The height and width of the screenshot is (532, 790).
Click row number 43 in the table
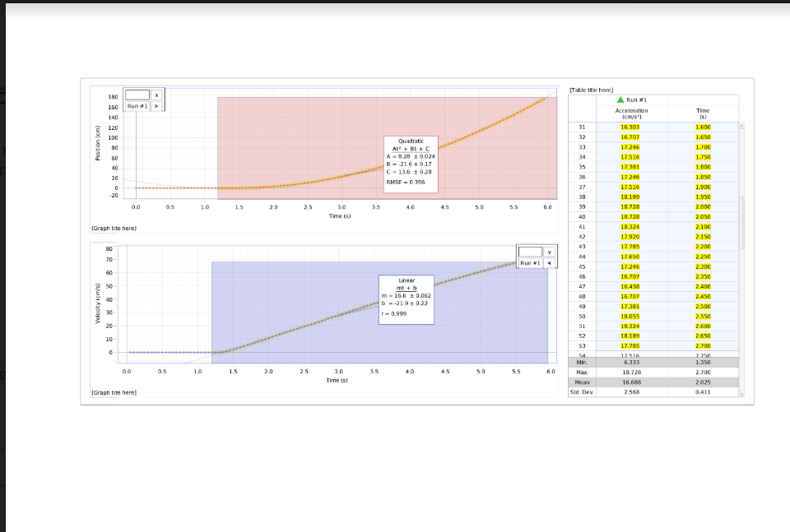[582, 247]
